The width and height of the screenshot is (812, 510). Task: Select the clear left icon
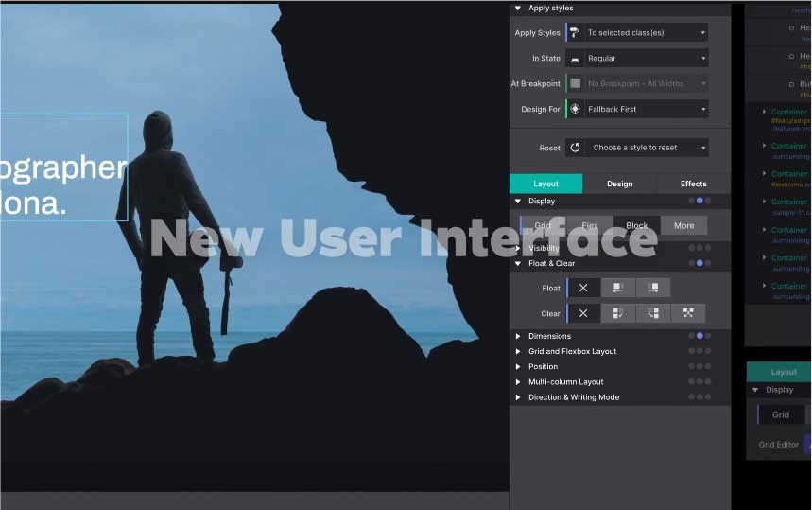pyautogui.click(x=618, y=313)
